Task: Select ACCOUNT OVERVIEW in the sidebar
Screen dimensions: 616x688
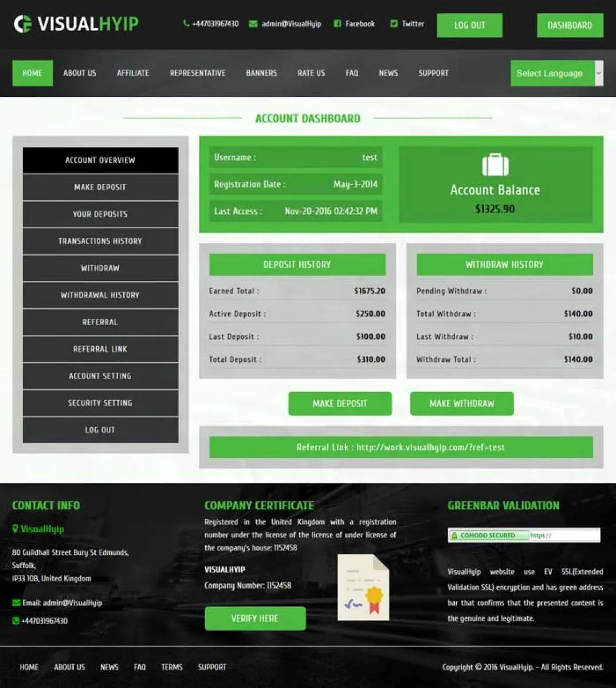Action: tap(100, 160)
